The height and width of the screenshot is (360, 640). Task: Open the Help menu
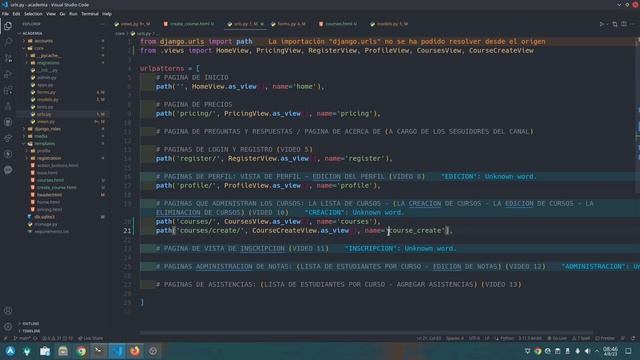pos(107,14)
